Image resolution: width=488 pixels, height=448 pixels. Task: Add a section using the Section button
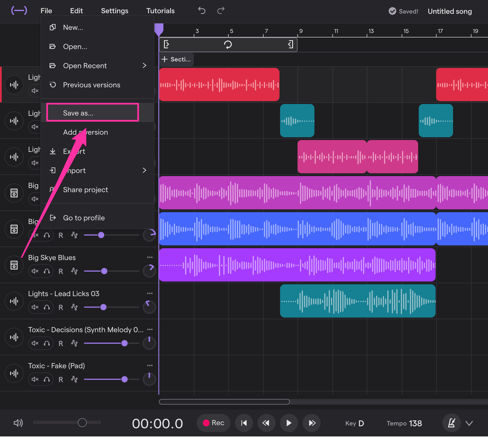176,59
